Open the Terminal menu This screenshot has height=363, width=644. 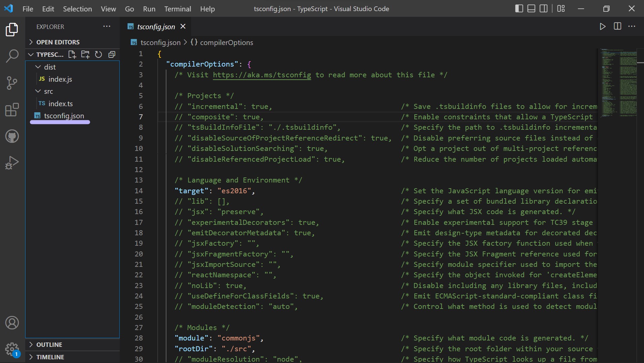(x=178, y=9)
